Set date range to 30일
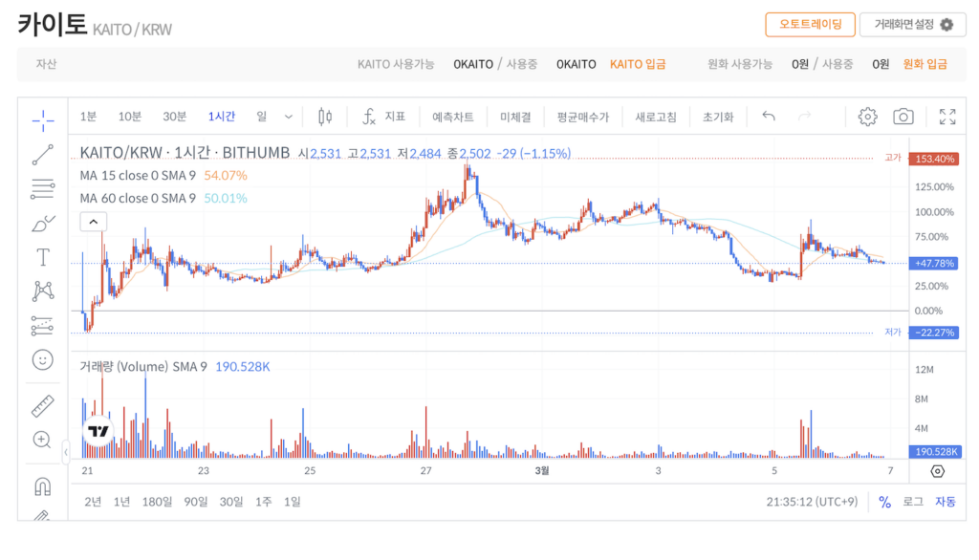Viewport: 979px width, 560px height. pyautogui.click(x=231, y=502)
